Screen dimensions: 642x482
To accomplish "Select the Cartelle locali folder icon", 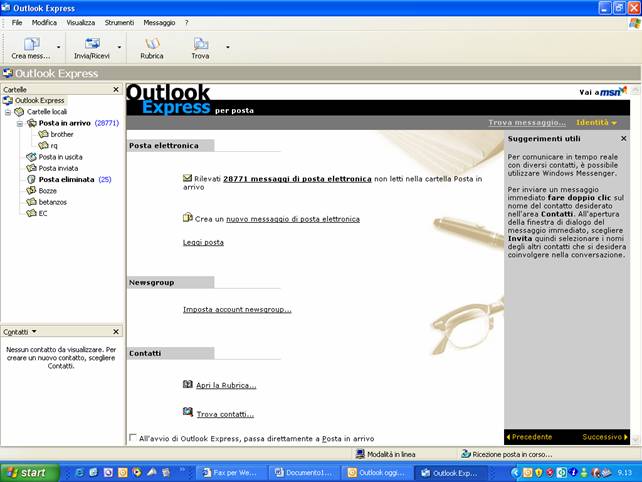I will click(x=19, y=112).
